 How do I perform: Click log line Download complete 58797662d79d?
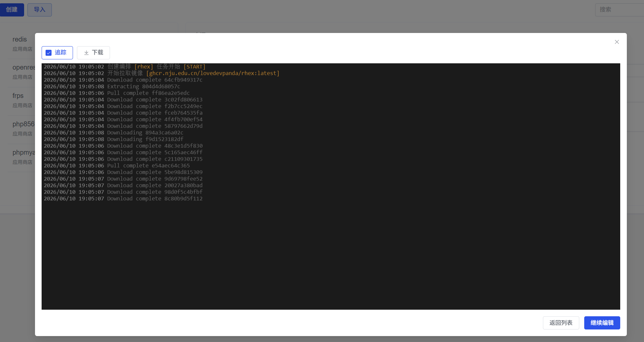pyautogui.click(x=123, y=126)
